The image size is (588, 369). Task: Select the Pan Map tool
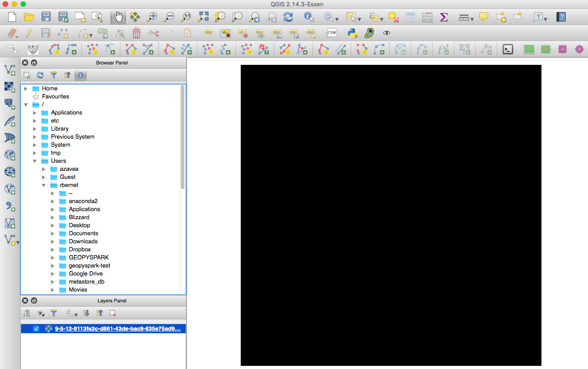coord(118,17)
